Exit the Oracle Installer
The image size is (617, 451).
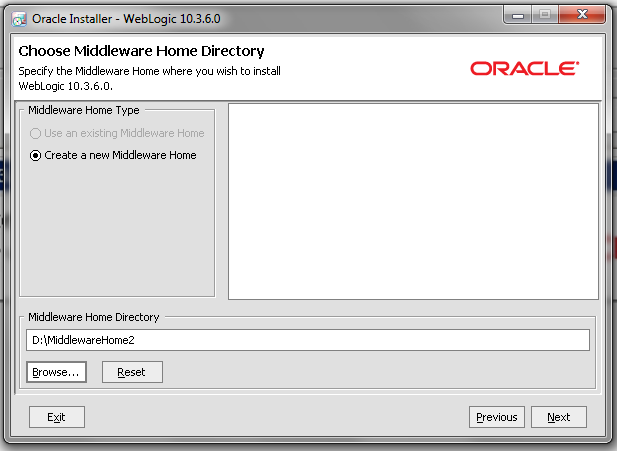[57, 417]
